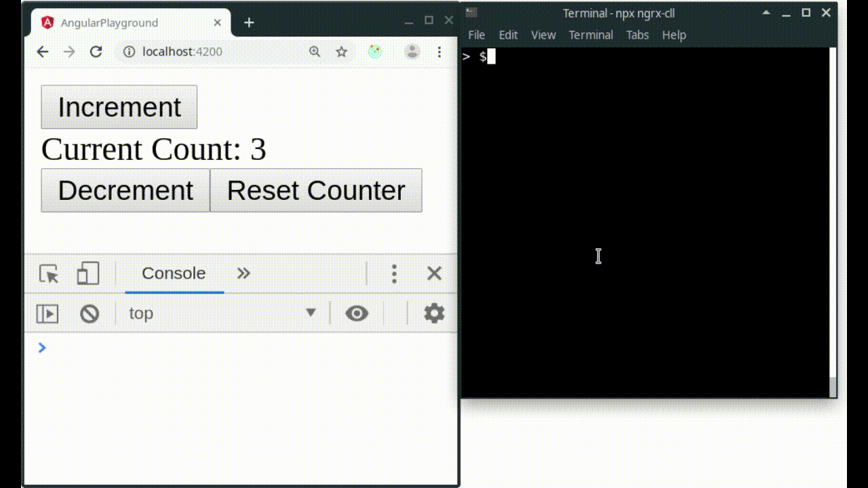Open site information icon in address bar
This screenshot has height=488, width=868.
point(129,52)
